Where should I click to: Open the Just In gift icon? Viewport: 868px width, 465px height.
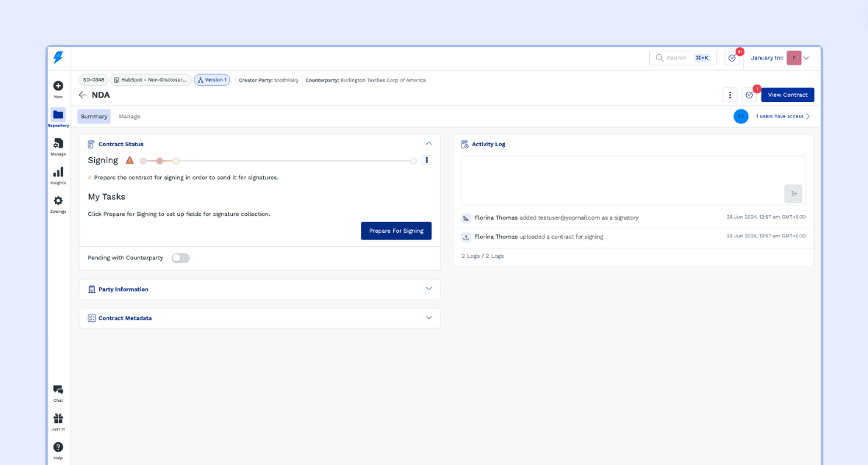point(58,418)
